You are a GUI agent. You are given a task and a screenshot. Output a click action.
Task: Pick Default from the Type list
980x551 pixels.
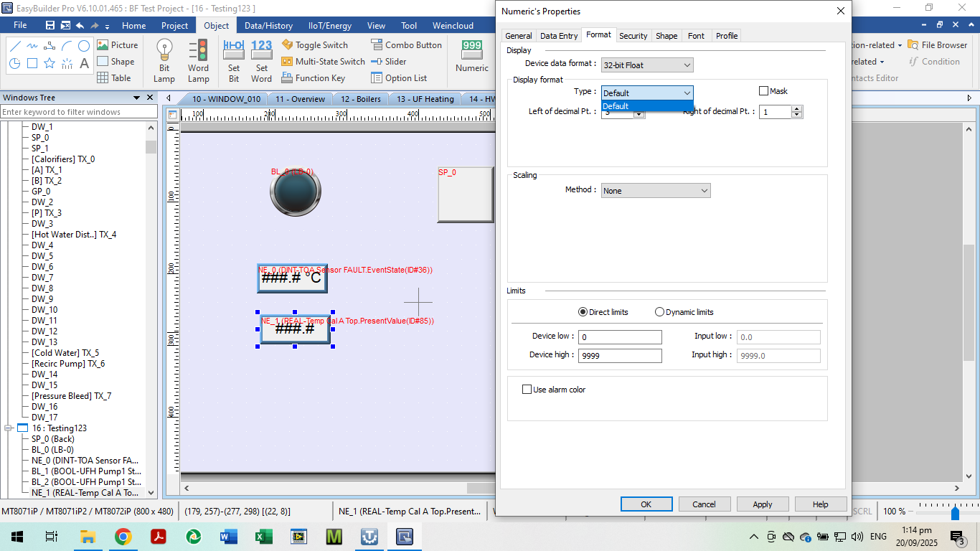[647, 106]
